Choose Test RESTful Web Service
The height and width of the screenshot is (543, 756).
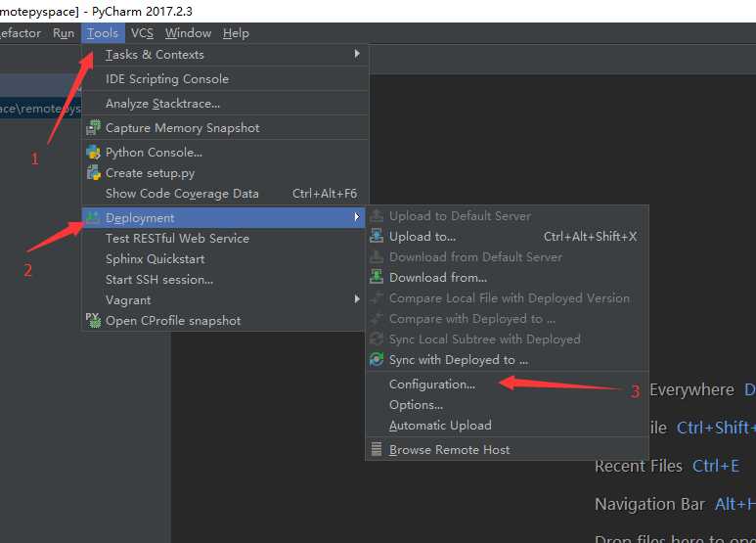pos(225,238)
